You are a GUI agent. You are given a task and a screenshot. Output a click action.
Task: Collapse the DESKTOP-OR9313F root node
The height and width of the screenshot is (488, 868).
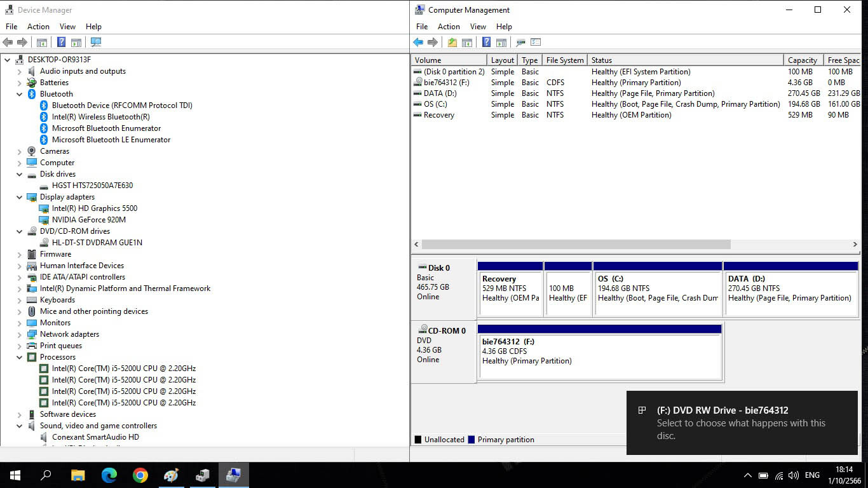pos(7,60)
